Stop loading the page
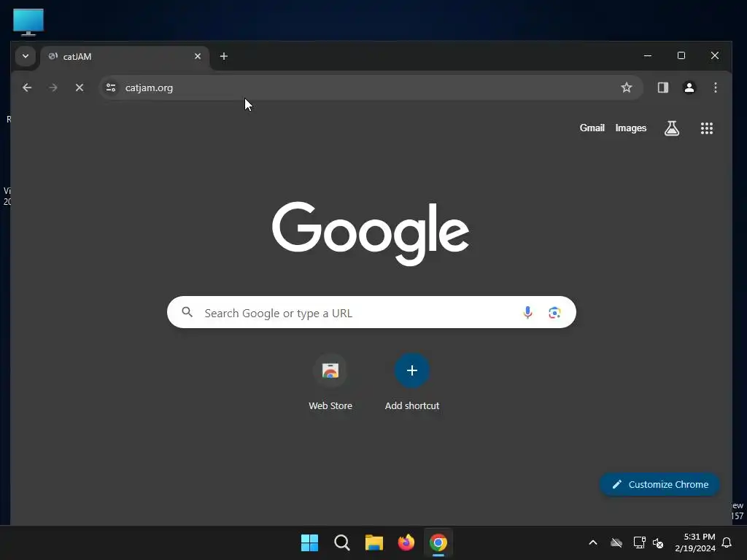The image size is (747, 560). point(80,87)
